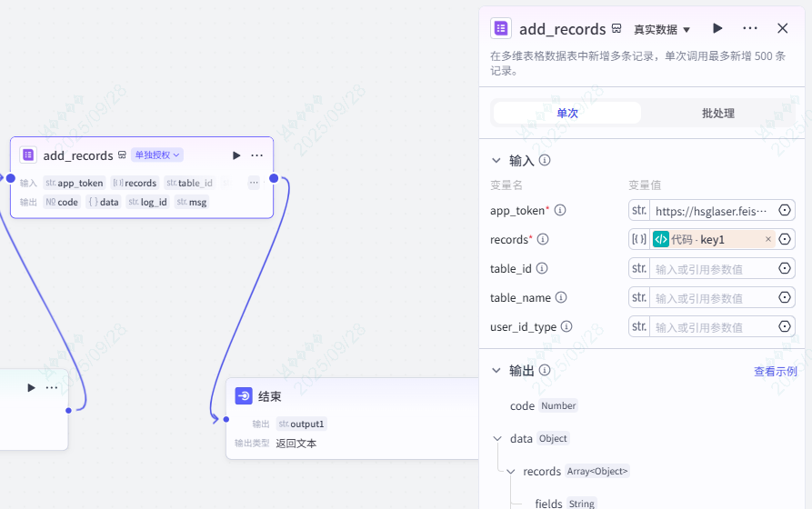This screenshot has height=509, width=812.
Task: Open more options in add_records panel header
Action: [x=750, y=28]
